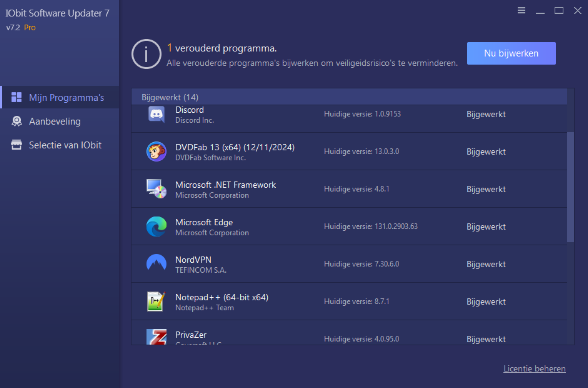Click the Aanbeveling ribbon icon
588x388 pixels.
[16, 121]
